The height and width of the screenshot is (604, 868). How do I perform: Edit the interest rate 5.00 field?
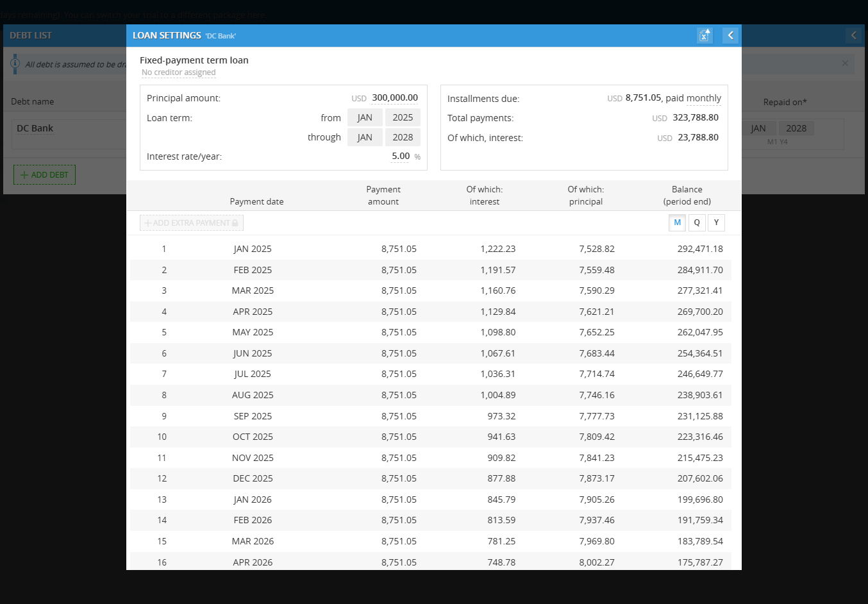point(400,156)
